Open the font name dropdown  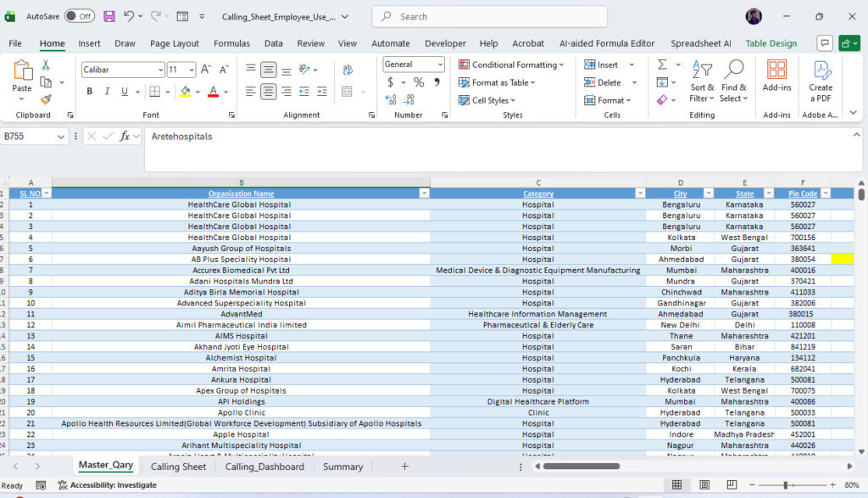point(160,70)
